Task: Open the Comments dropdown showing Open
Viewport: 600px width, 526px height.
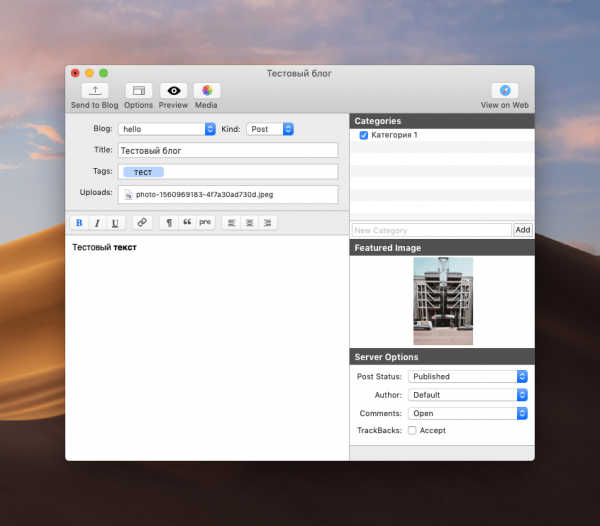Action: coord(468,413)
